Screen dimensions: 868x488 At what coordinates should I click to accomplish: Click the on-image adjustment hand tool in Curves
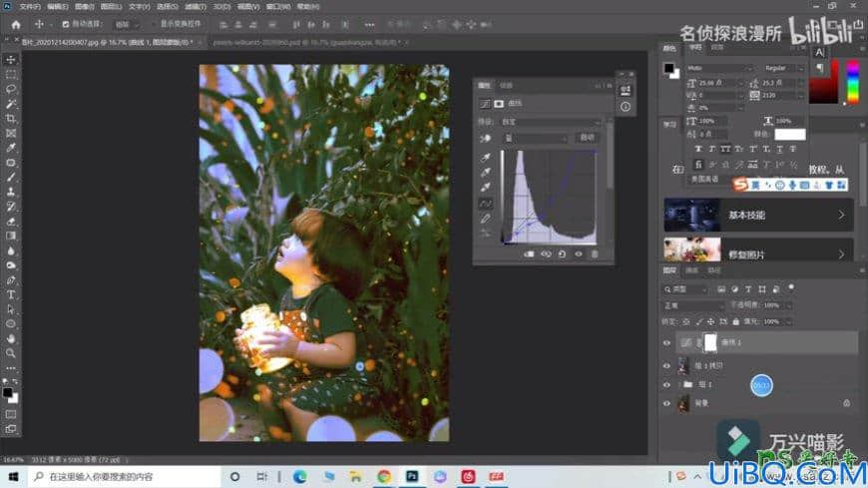486,138
